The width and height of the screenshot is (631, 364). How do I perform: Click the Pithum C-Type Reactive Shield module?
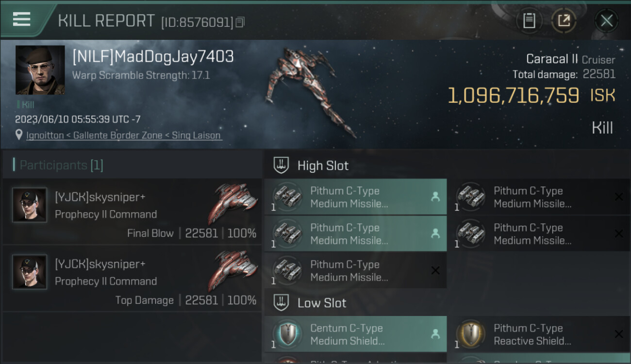539,334
